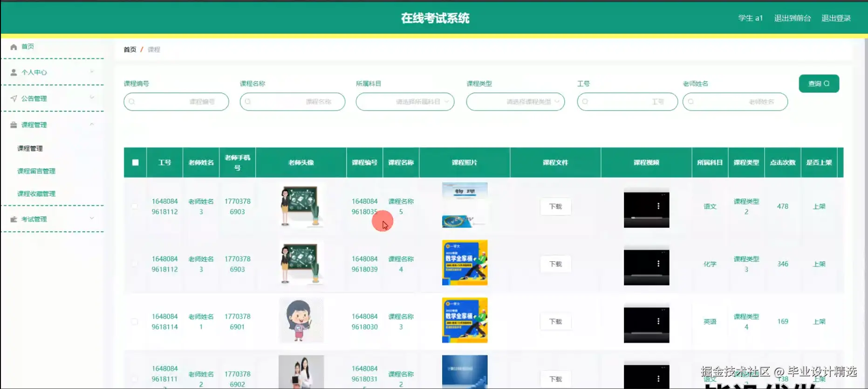
Task: Click 退出登录 in the header
Action: pos(836,18)
